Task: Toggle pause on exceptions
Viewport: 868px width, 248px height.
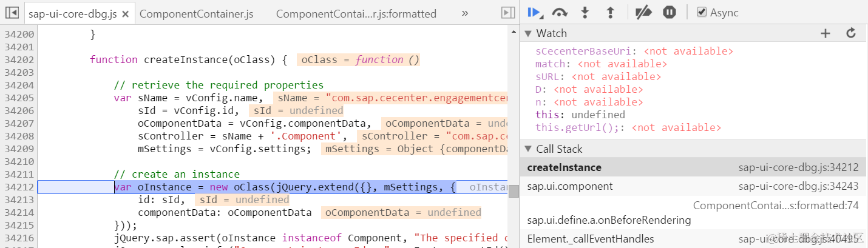Action: click(670, 12)
